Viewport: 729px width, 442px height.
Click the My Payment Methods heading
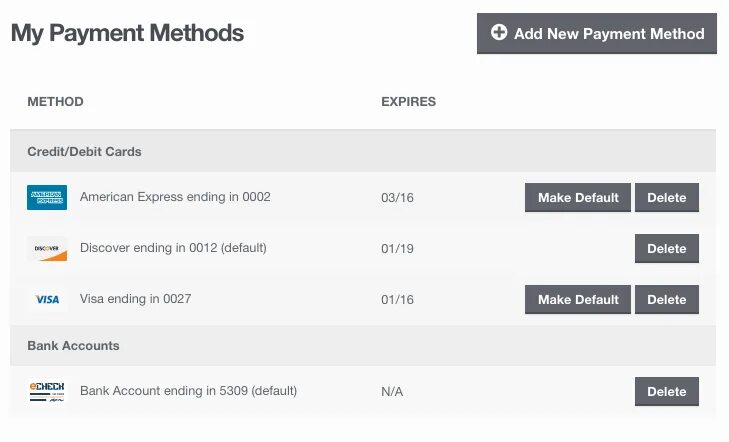coord(127,33)
